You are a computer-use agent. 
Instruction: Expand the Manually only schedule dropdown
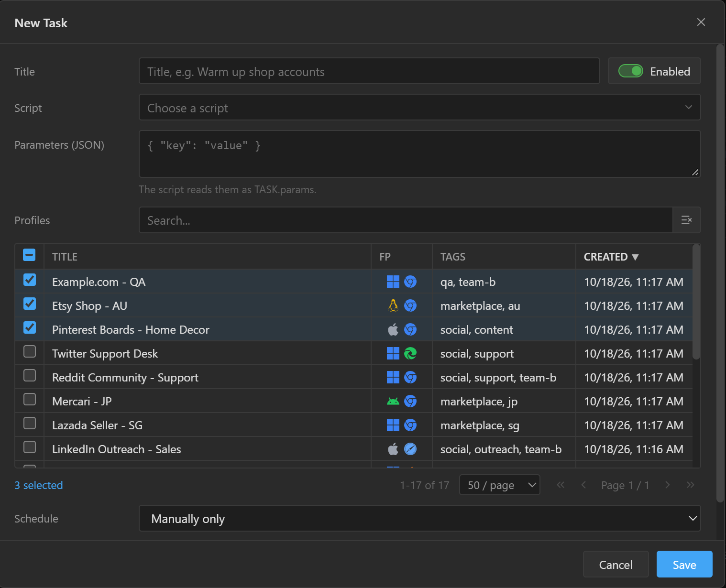[x=420, y=518]
